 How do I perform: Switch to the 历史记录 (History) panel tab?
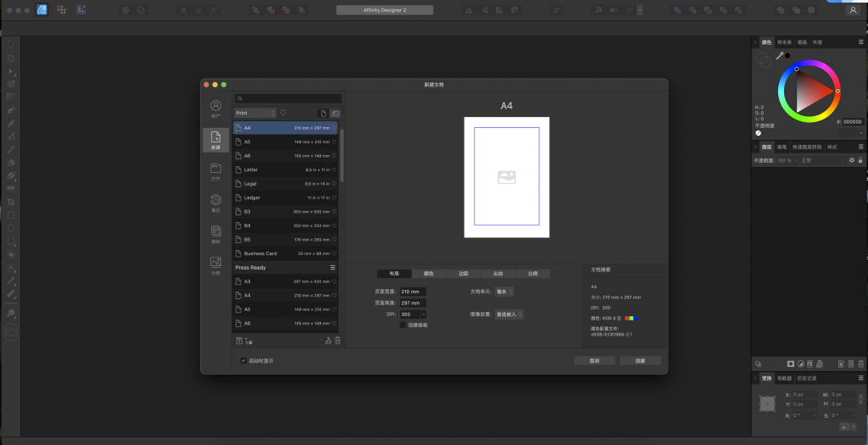(807, 379)
